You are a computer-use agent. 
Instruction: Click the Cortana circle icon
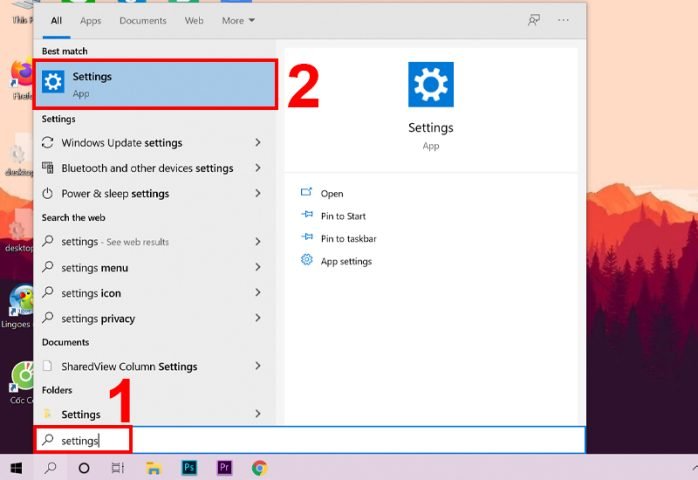click(84, 467)
